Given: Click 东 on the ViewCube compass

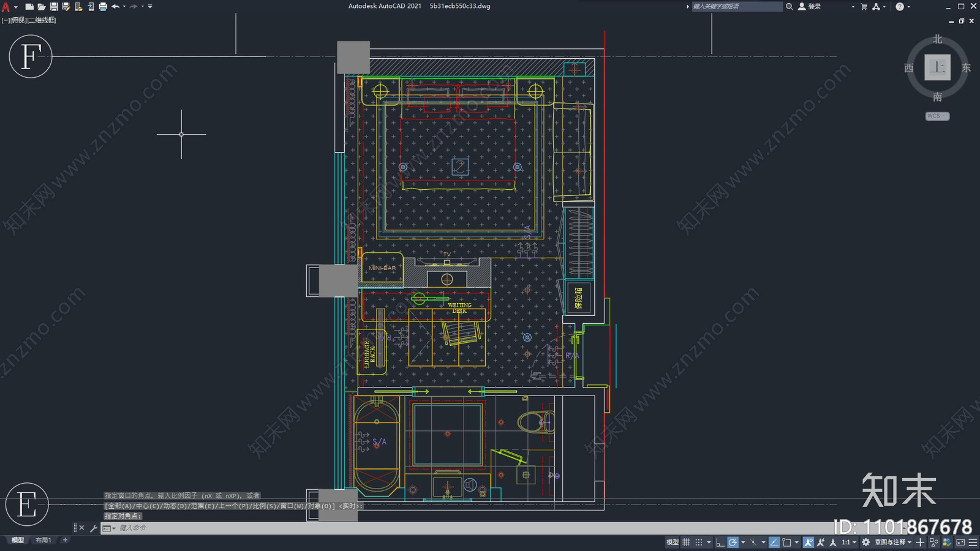Looking at the screenshot, I should (966, 68).
